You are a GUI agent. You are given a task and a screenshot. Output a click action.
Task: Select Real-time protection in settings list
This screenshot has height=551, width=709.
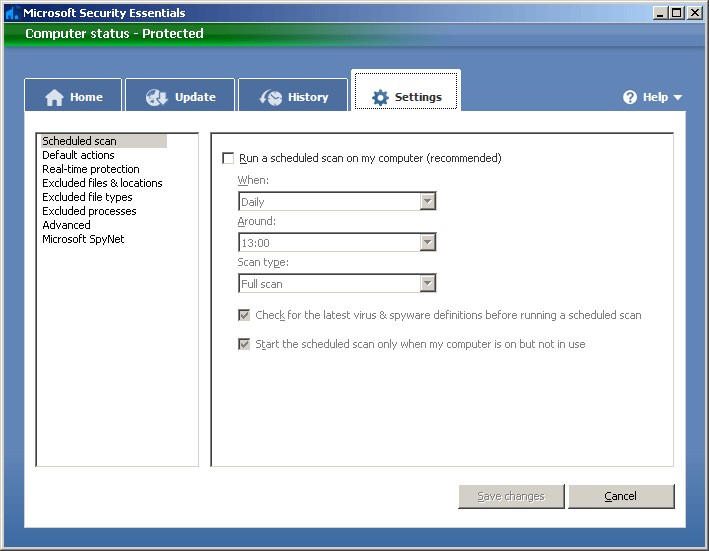tap(91, 169)
